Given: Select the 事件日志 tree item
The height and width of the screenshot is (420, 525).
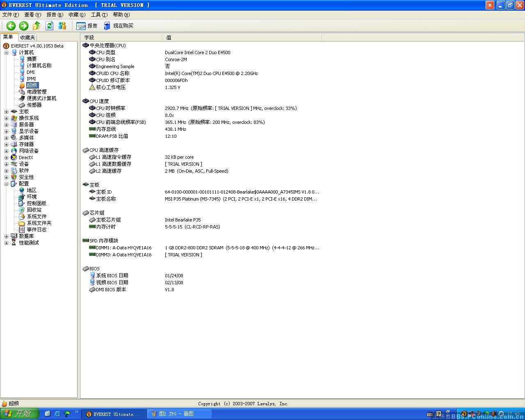Looking at the screenshot, I should [37, 230].
